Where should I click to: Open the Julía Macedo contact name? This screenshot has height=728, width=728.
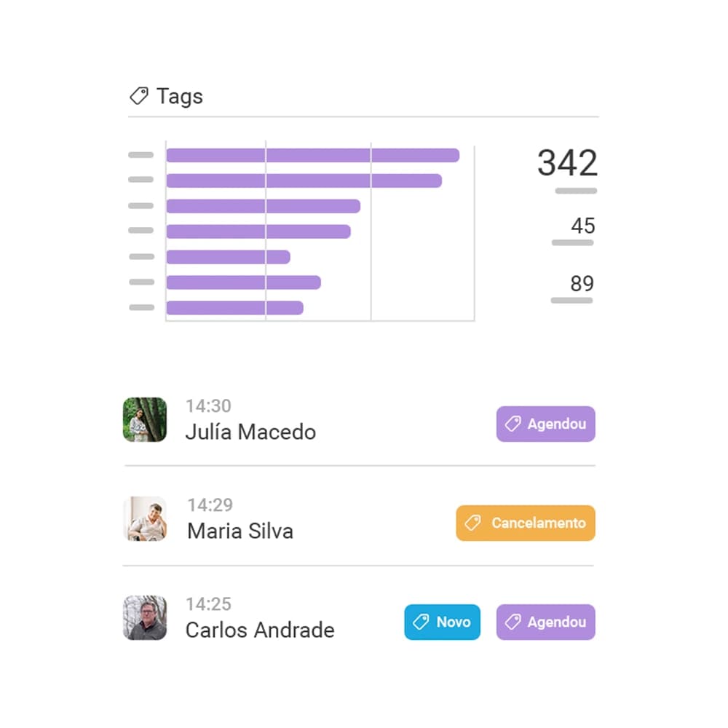click(x=250, y=432)
